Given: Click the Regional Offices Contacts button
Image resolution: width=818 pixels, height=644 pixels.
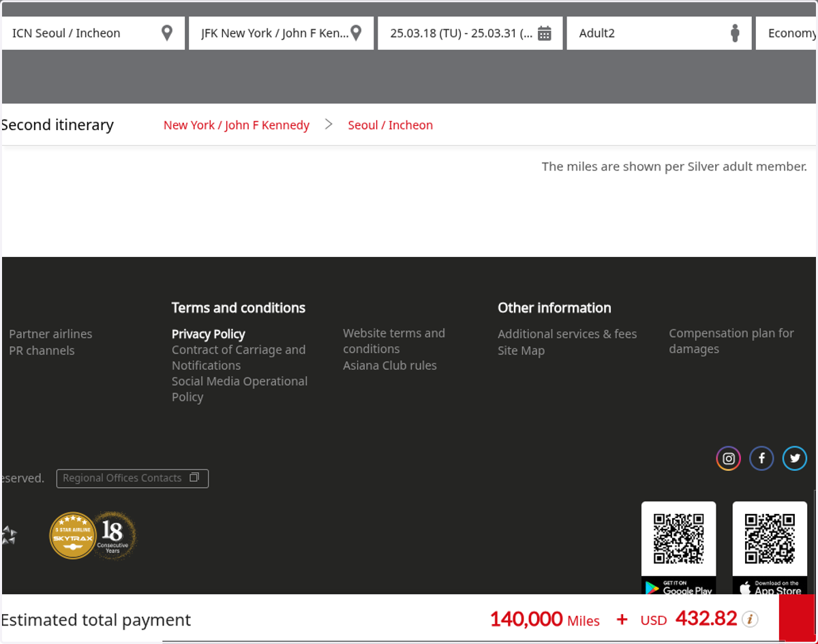Looking at the screenshot, I should point(132,478).
